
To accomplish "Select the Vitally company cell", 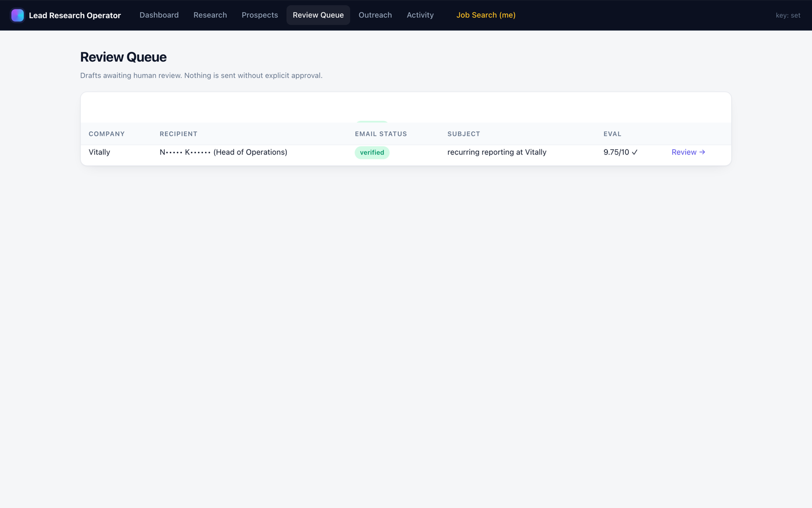I will [99, 152].
